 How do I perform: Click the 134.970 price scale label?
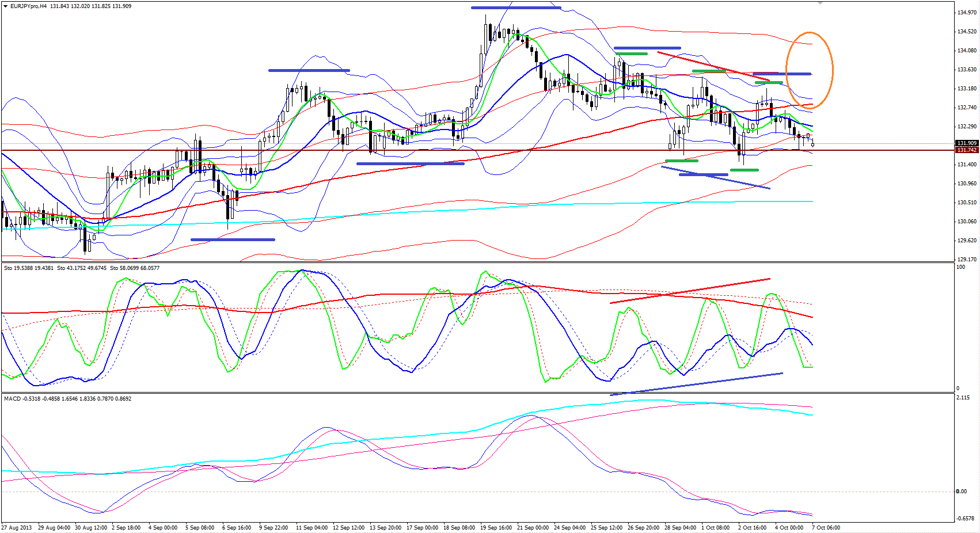pyautogui.click(x=966, y=13)
